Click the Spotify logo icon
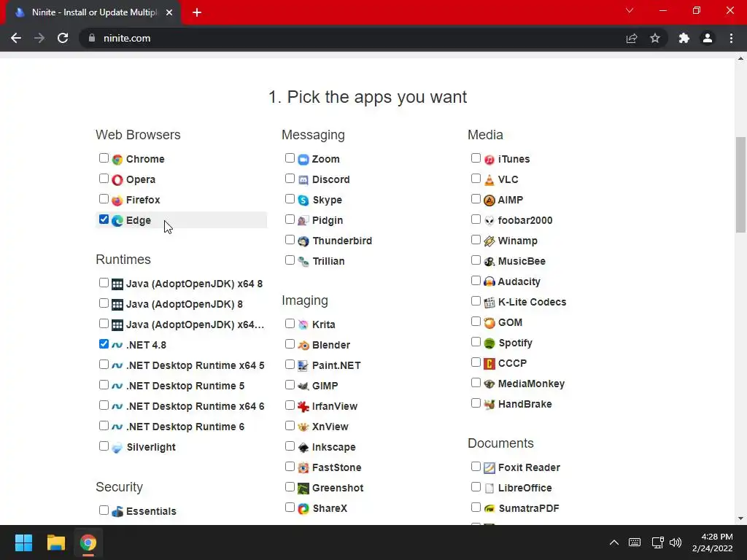This screenshot has width=747, height=560. pos(489,343)
